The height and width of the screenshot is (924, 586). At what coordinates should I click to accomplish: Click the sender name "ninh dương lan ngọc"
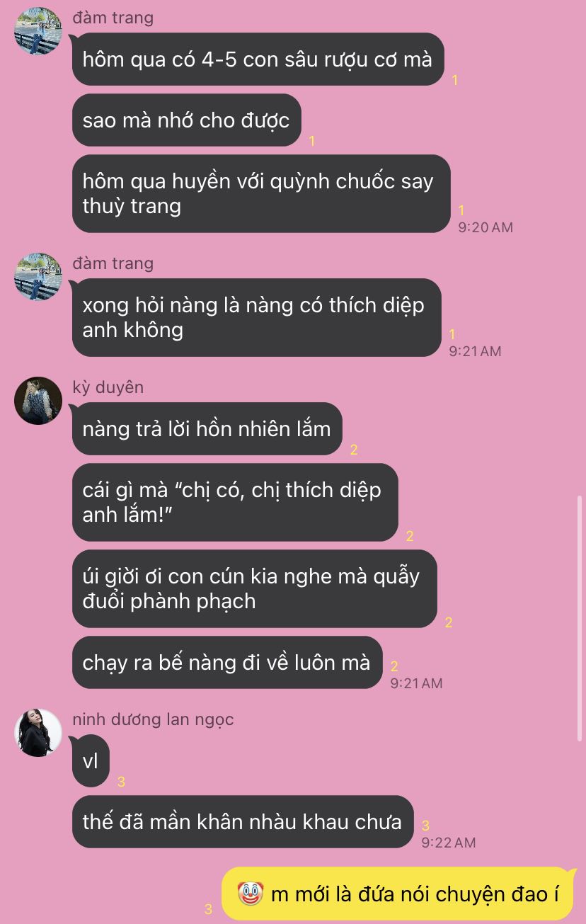tap(153, 719)
